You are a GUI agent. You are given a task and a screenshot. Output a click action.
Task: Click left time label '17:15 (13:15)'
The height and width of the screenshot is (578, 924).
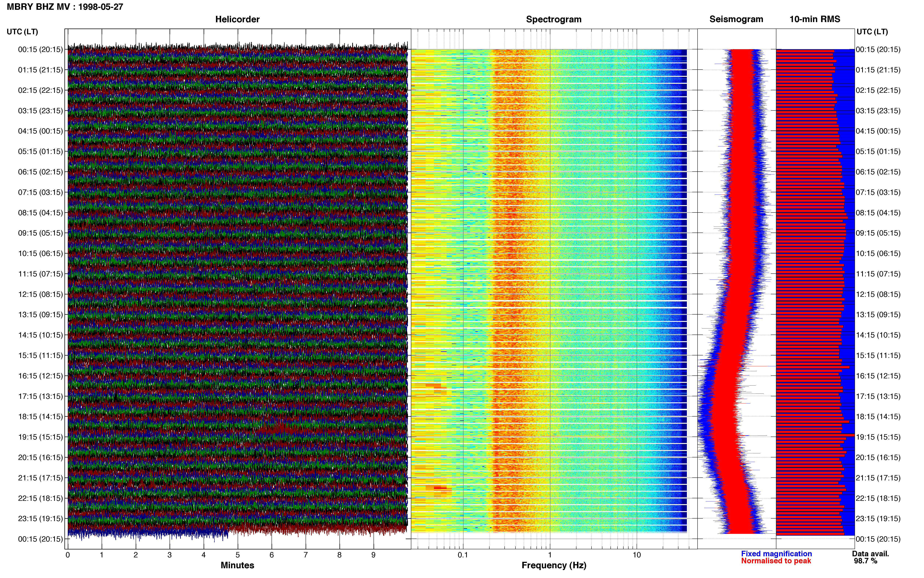click(x=41, y=396)
